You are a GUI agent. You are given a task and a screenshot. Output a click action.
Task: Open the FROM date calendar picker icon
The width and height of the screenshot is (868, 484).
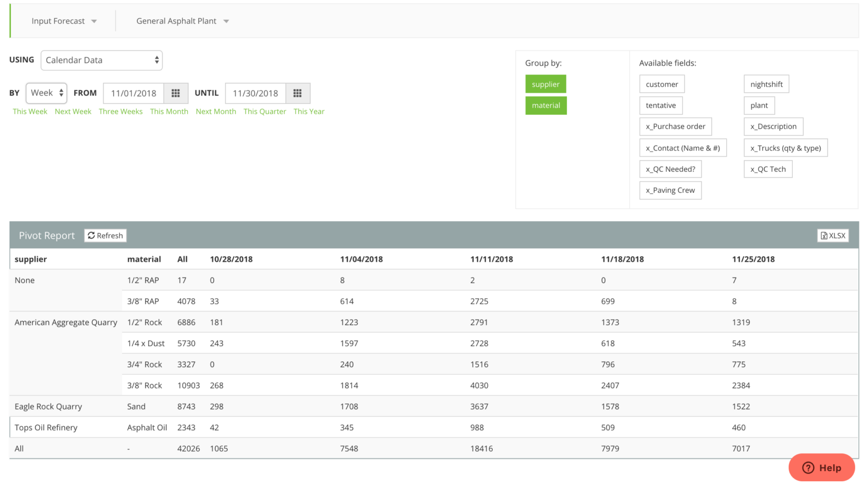pyautogui.click(x=176, y=93)
